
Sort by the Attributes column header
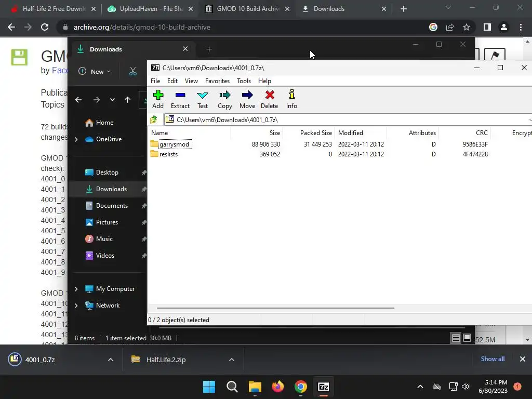[413, 133]
